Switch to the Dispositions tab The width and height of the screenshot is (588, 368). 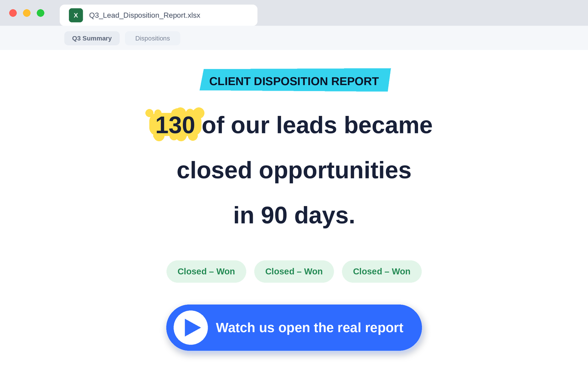click(153, 38)
